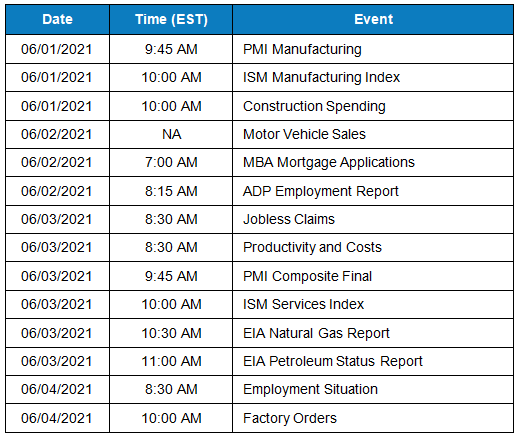Click the ADP Employment Report cell
The width and height of the screenshot is (518, 437).
coord(373,191)
